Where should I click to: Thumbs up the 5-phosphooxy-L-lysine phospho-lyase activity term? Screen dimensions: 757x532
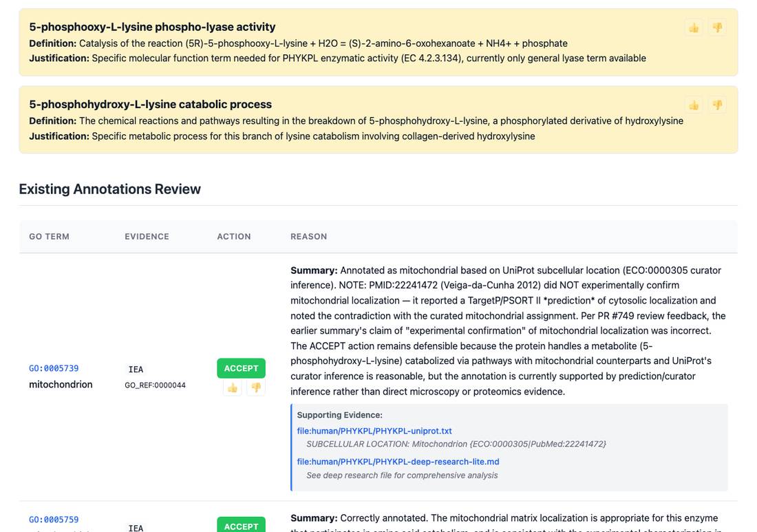694,28
